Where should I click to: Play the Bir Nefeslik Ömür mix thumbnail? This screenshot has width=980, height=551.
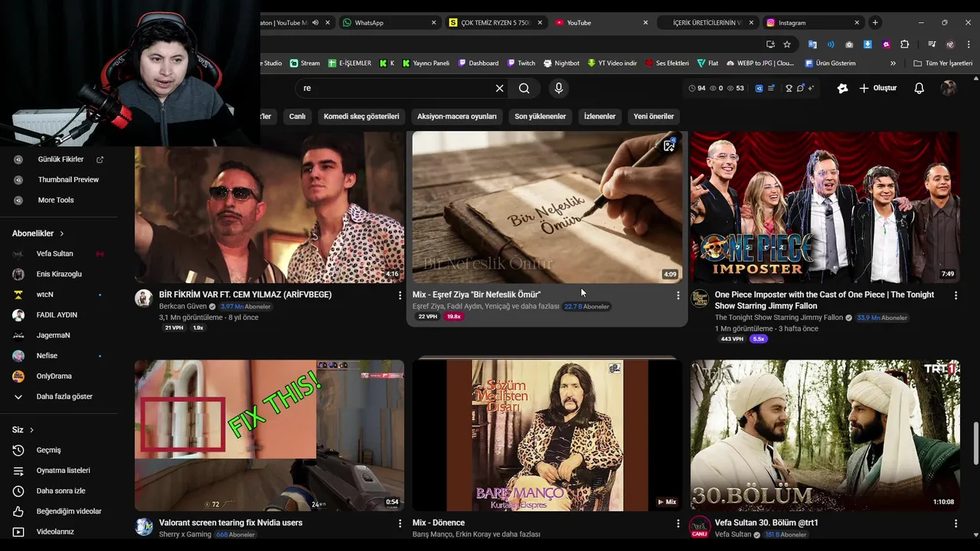coord(547,207)
